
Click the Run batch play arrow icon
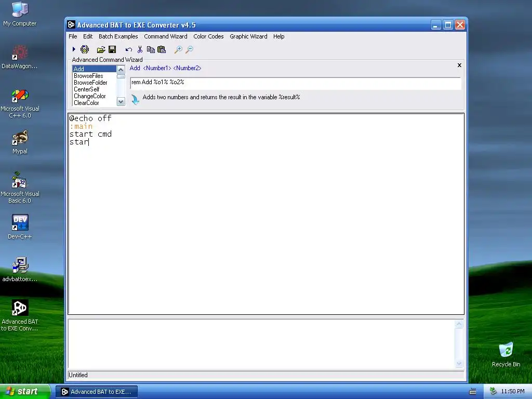coord(74,49)
